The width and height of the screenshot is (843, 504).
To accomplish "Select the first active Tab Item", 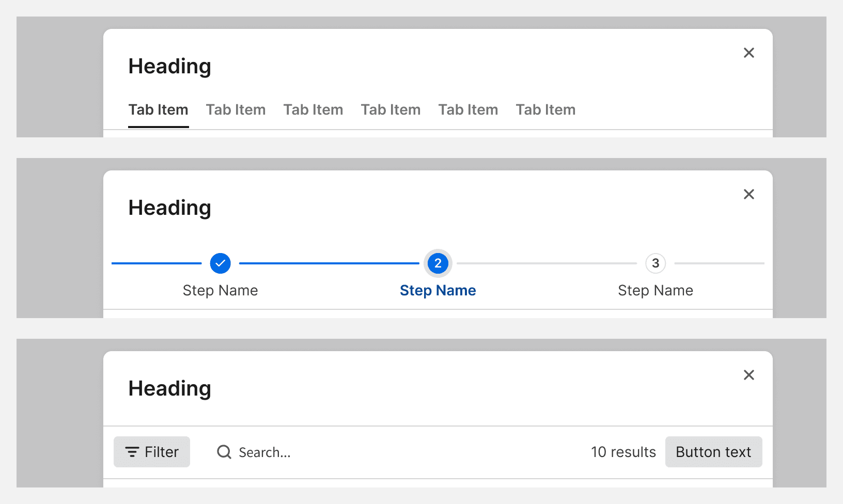I will (x=158, y=109).
